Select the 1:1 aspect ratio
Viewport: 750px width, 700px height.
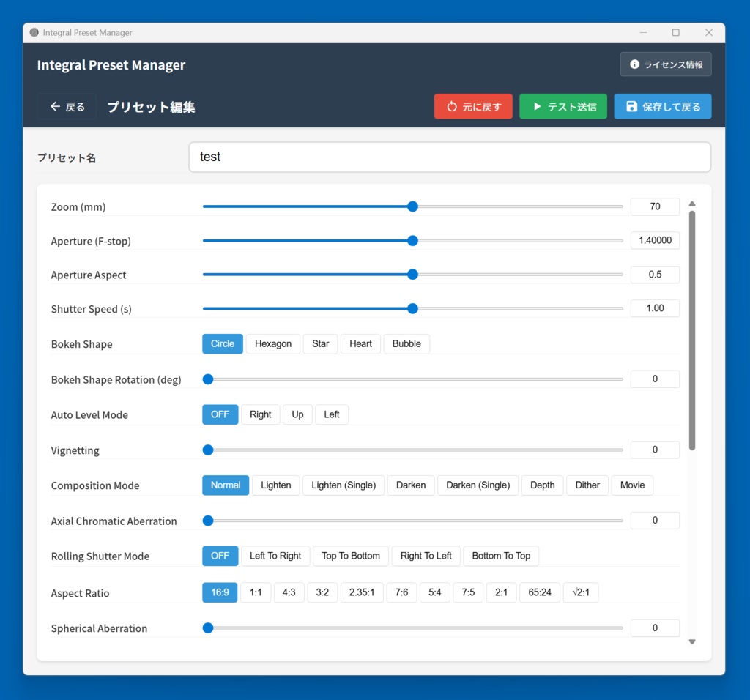(256, 592)
